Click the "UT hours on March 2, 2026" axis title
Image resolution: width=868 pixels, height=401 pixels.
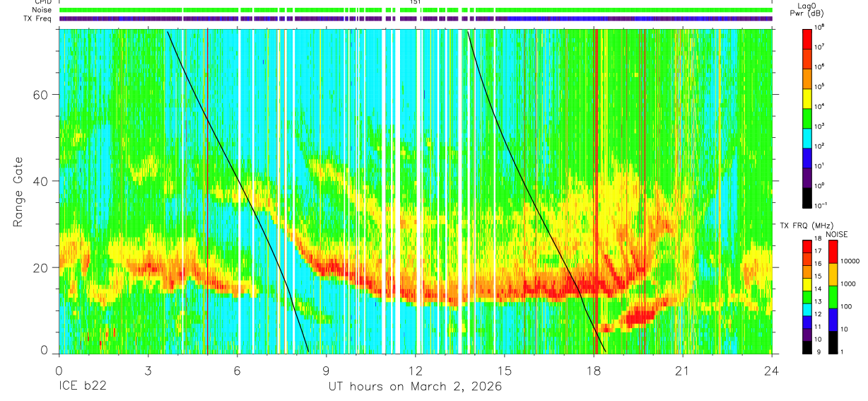(415, 387)
